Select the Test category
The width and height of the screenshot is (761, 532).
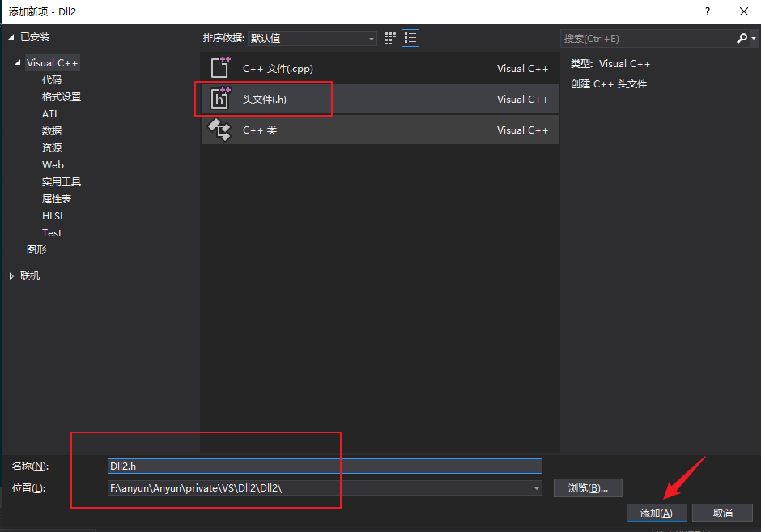tap(52, 233)
